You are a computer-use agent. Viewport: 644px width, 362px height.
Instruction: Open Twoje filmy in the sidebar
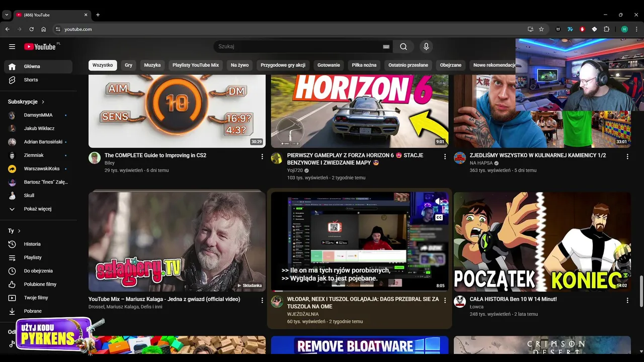(38, 298)
